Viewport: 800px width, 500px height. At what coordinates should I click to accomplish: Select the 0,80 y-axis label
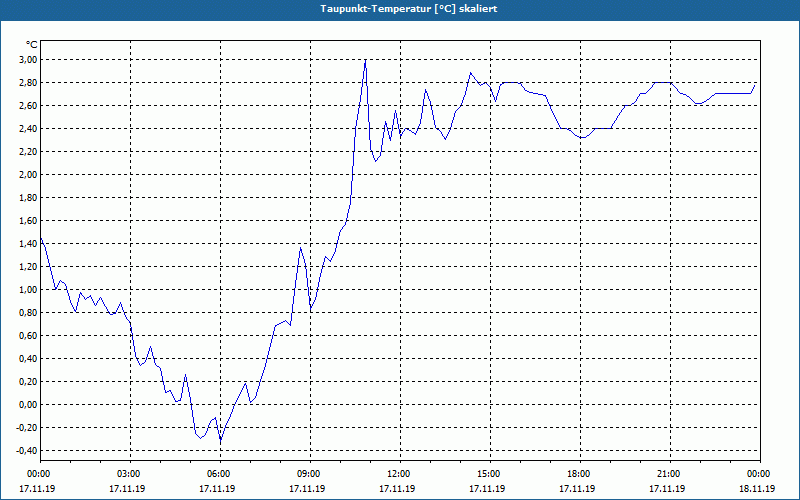point(29,312)
